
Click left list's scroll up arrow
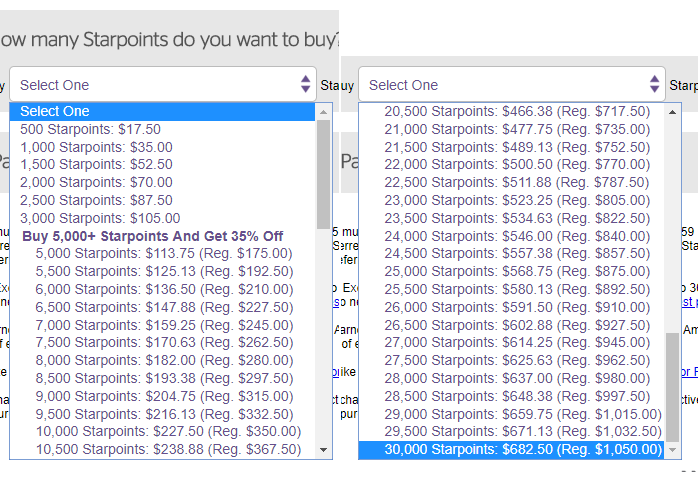pos(324,112)
